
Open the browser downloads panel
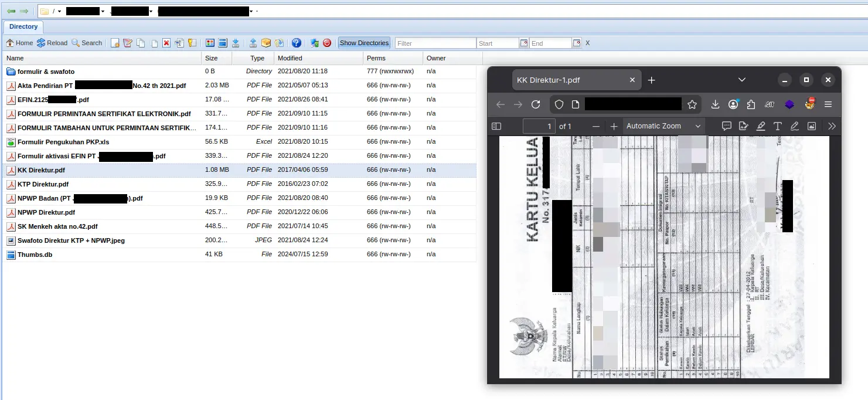(715, 104)
